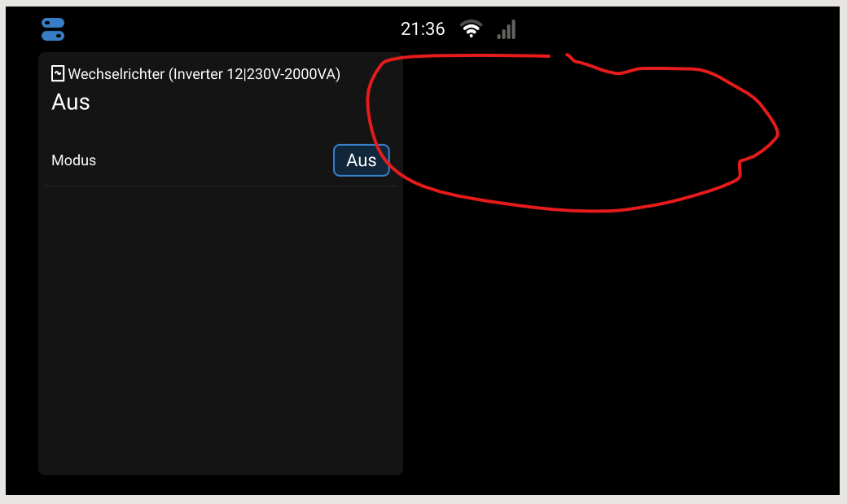Click the status bar space right of signal bars
Image resolution: width=847 pixels, height=504 pixels.
[675, 29]
